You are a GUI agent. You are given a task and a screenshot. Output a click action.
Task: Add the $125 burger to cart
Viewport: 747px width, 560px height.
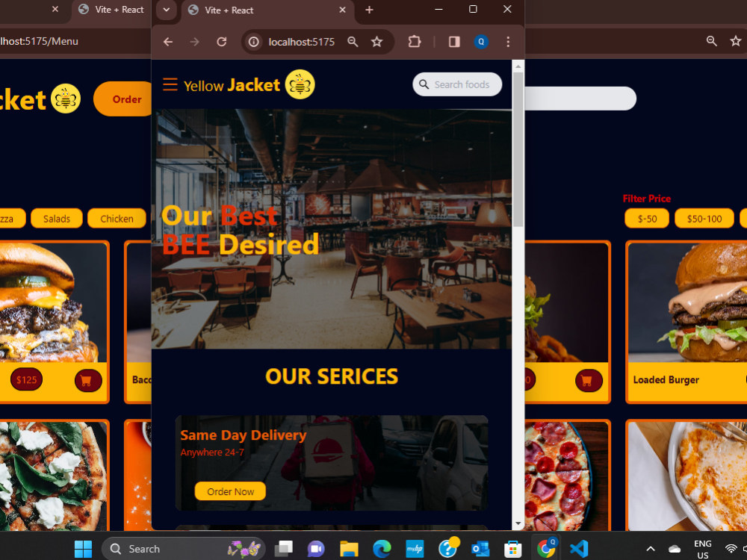pos(88,381)
